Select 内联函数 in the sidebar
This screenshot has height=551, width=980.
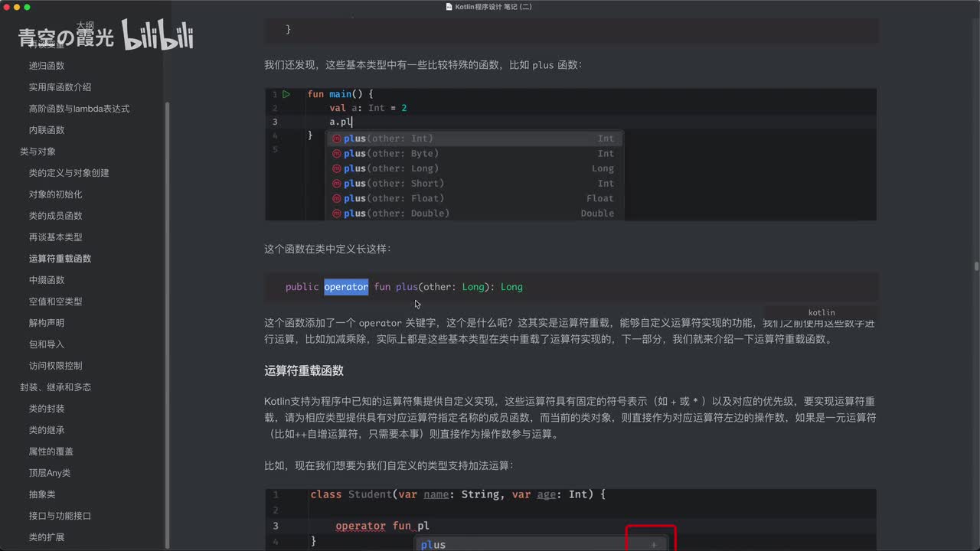[47, 130]
